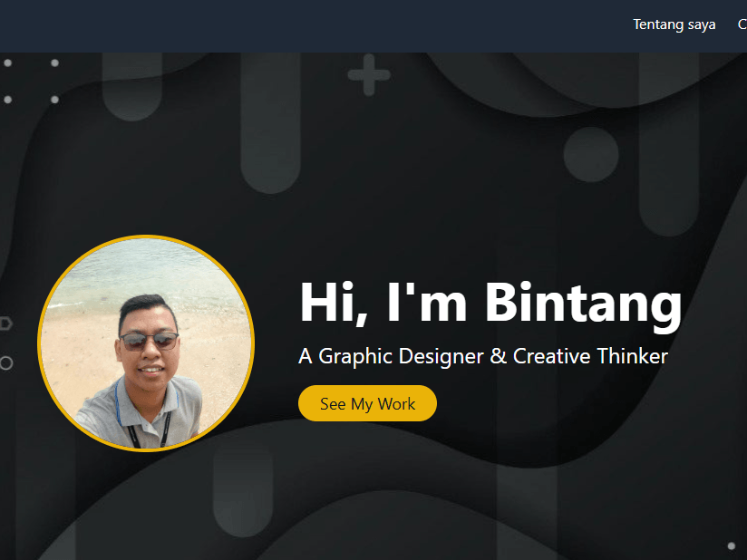This screenshot has height=560, width=747.
Task: Click the lower-right dot of the dot grid
Action: tap(54, 100)
